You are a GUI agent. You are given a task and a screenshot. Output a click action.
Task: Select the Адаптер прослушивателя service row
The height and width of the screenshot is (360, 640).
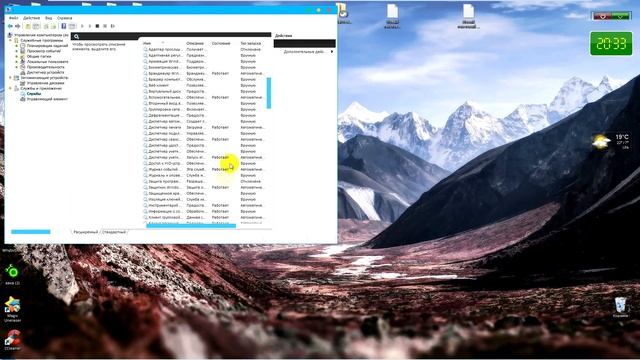(x=204, y=49)
